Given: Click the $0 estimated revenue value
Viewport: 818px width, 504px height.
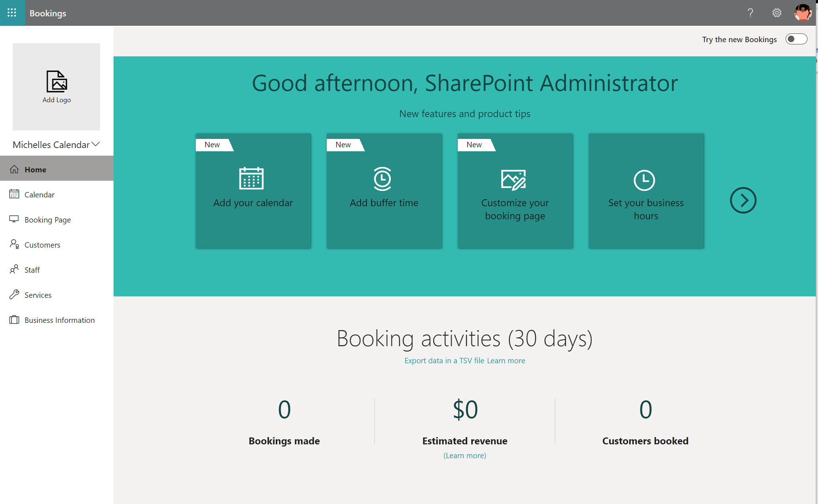Looking at the screenshot, I should point(465,410).
